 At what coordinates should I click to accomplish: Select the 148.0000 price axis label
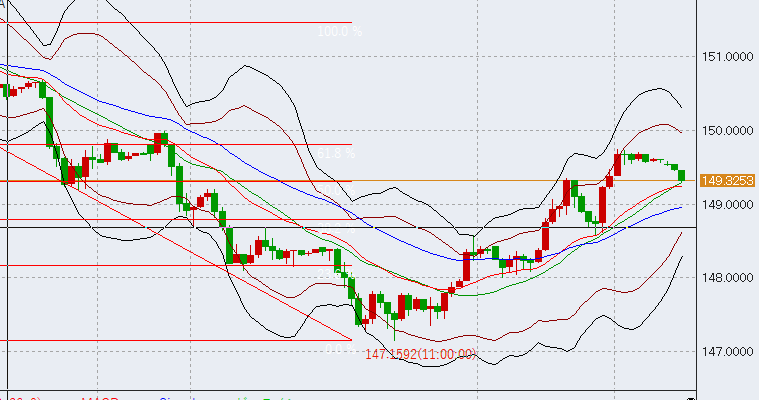(x=726, y=279)
